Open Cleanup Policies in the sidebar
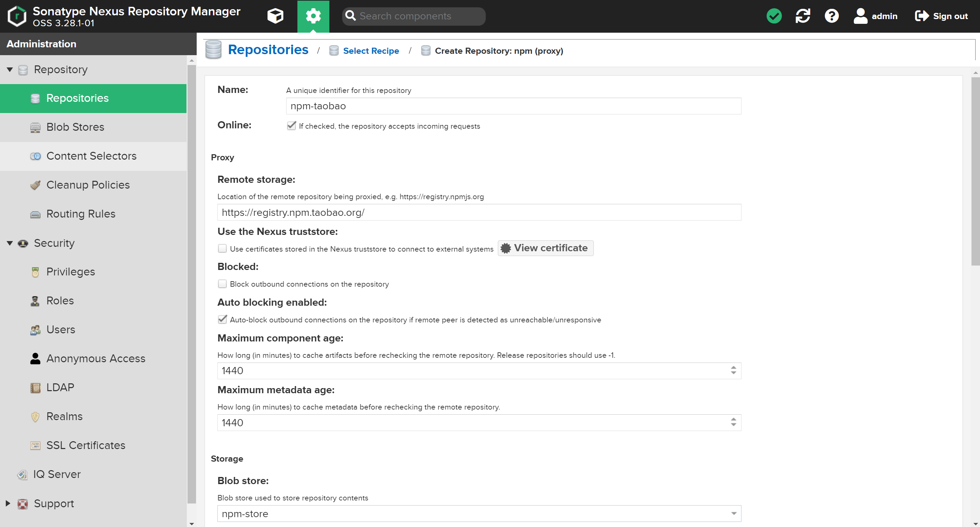Image resolution: width=980 pixels, height=527 pixels. [93, 185]
